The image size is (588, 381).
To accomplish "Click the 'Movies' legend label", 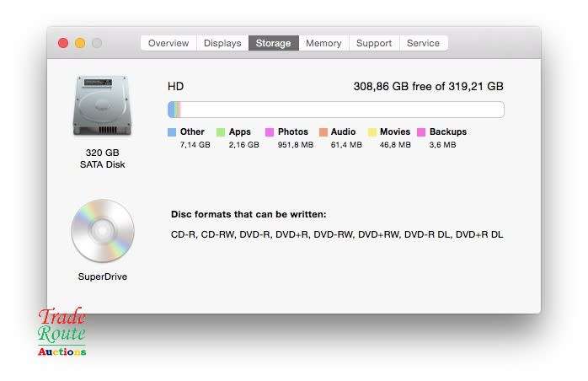I will coord(395,131).
